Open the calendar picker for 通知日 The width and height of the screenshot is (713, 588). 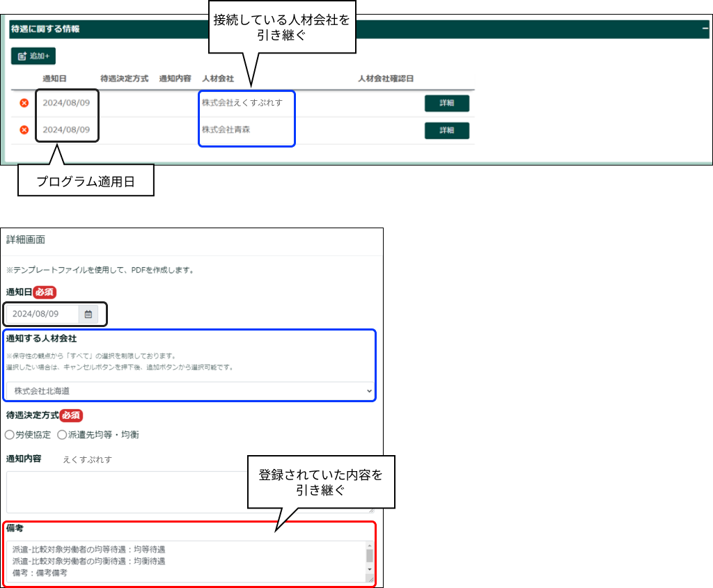pyautogui.click(x=88, y=314)
